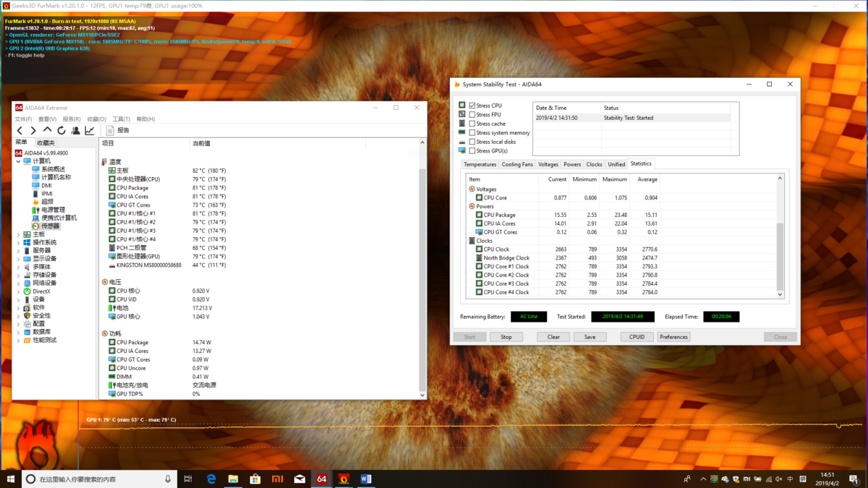Open the user icon in AIDA64 toolbar
Screen dimensions: 868x488
pos(75,131)
